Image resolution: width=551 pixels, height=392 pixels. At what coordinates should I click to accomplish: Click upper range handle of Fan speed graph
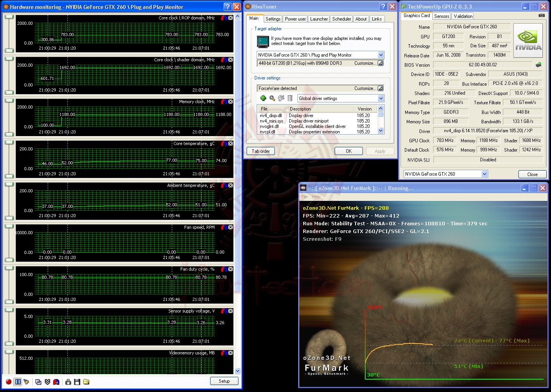pyautogui.click(x=9, y=227)
